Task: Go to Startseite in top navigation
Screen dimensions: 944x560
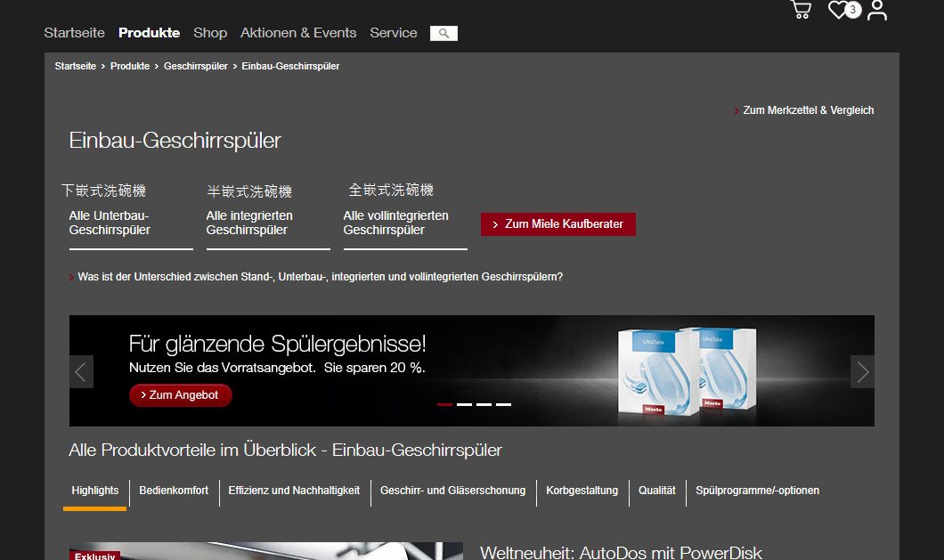Action: pyautogui.click(x=75, y=33)
